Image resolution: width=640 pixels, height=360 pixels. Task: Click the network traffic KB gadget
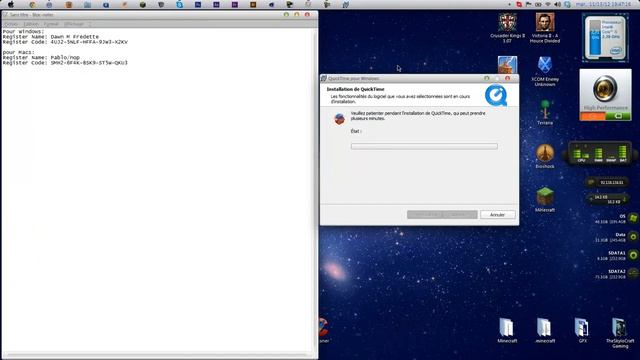tap(608, 199)
